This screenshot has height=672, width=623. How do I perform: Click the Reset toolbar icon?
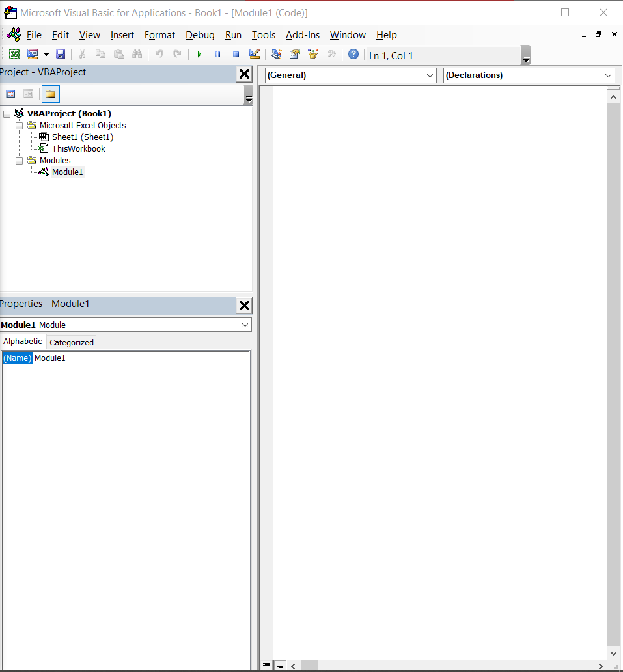click(236, 54)
